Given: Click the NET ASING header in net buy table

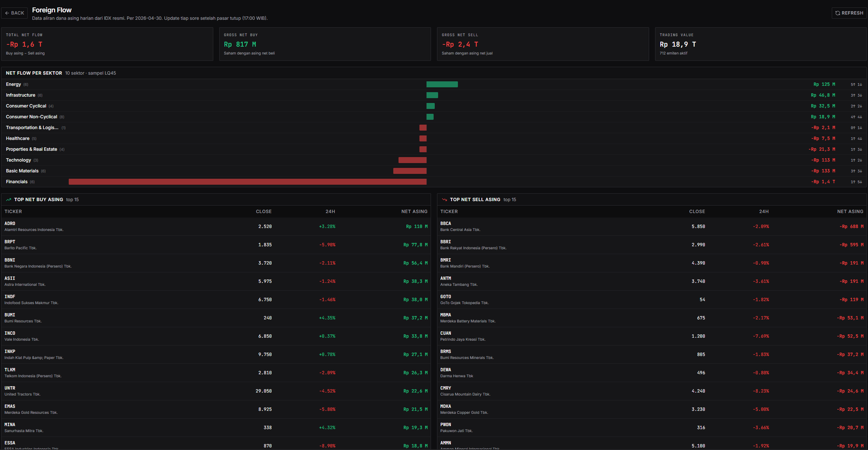Looking at the screenshot, I should (x=415, y=212).
